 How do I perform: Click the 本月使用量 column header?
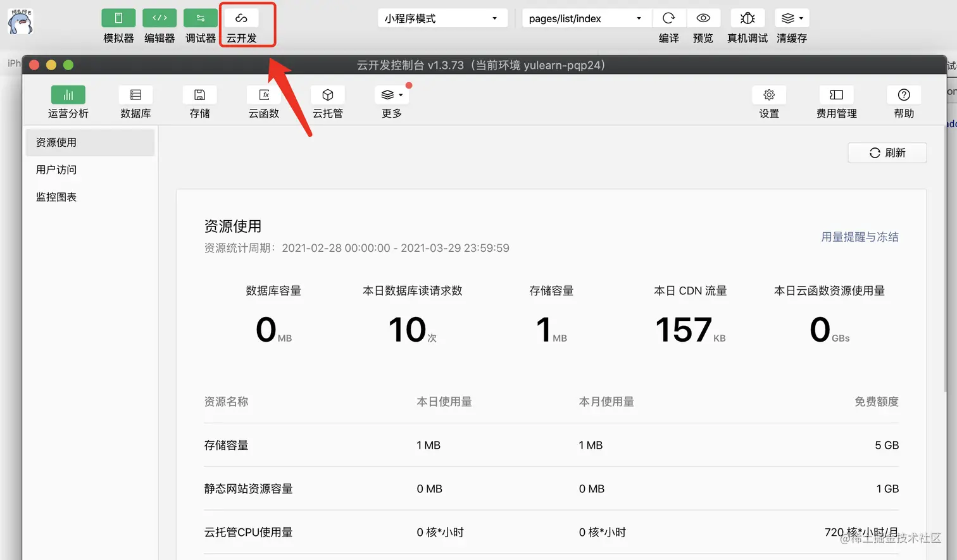pyautogui.click(x=606, y=402)
